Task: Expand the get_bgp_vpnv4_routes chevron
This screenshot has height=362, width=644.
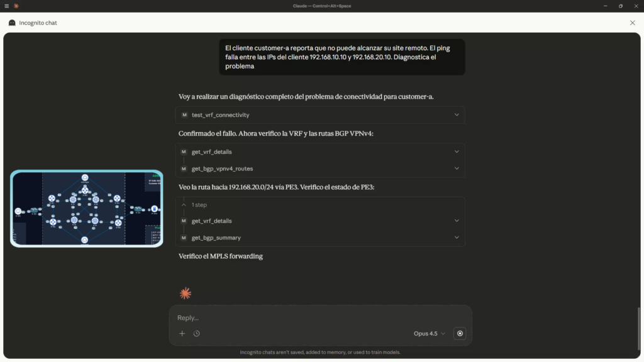Action: pos(457,168)
